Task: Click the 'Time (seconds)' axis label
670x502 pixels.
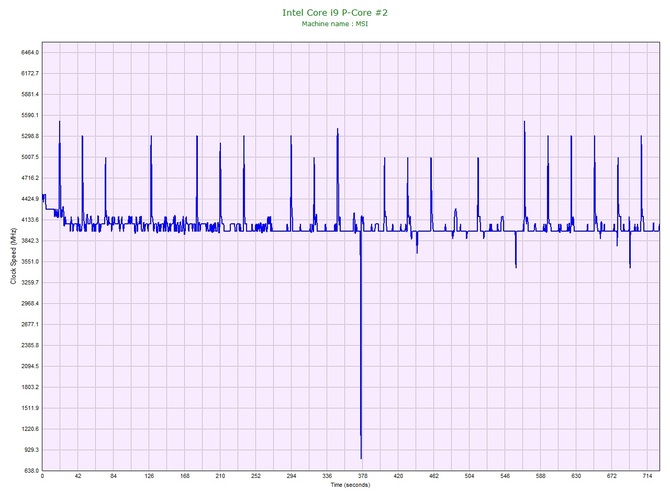Action: (x=350, y=485)
